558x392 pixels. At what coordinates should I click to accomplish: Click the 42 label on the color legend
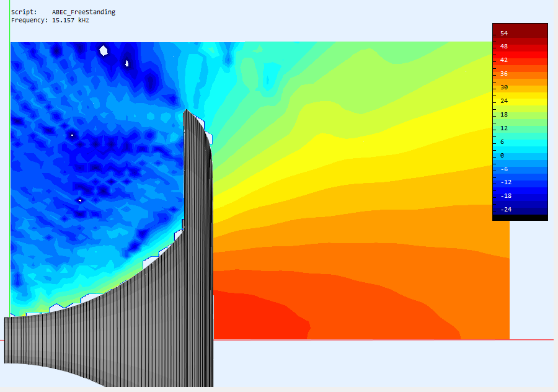pos(504,60)
